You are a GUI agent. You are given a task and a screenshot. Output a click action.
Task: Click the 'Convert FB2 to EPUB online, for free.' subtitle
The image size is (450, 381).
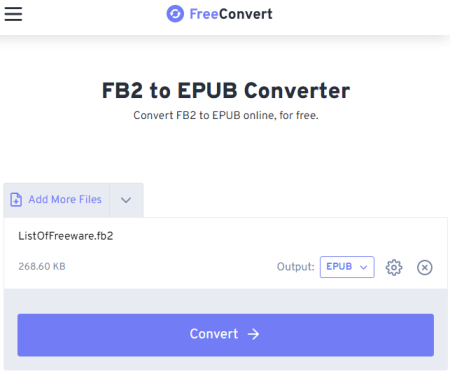[226, 115]
